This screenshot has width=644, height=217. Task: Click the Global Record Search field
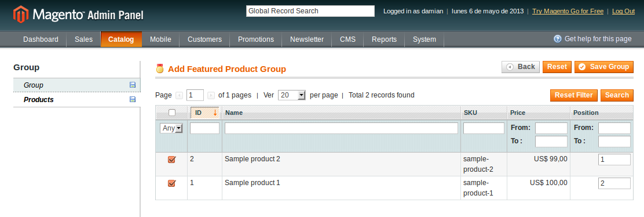pyautogui.click(x=310, y=11)
